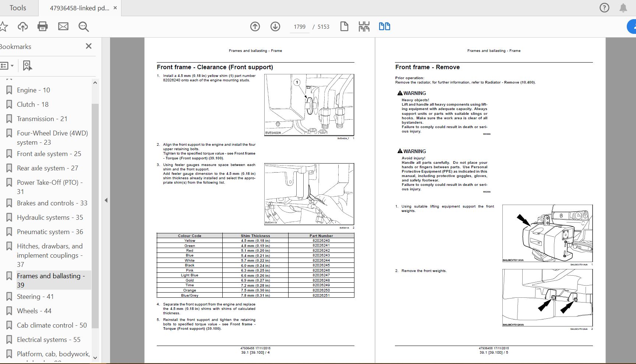Click the scrolling mode page icon
The image size is (636, 364).
pos(364,26)
